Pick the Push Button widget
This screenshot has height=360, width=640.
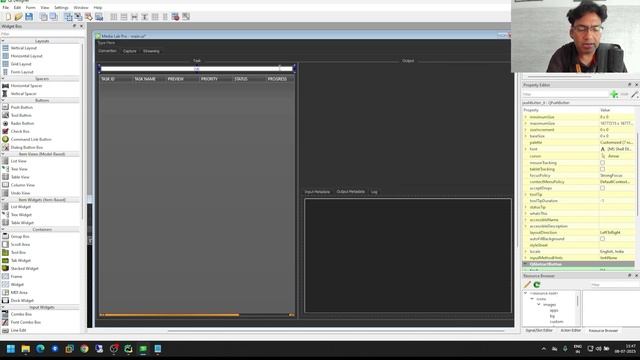click(x=22, y=107)
